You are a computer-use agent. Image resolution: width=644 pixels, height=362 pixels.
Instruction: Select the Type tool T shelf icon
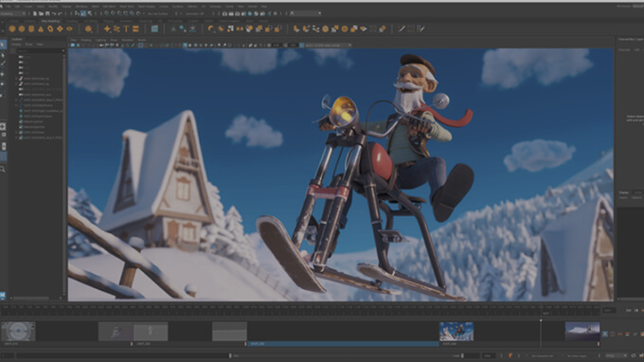126,28
